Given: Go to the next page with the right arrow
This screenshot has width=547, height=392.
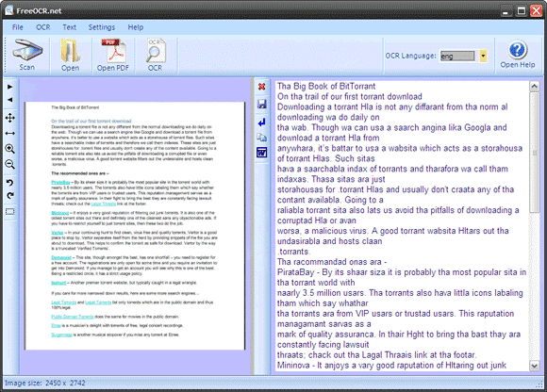Looking at the screenshot, I should pyautogui.click(x=10, y=87).
